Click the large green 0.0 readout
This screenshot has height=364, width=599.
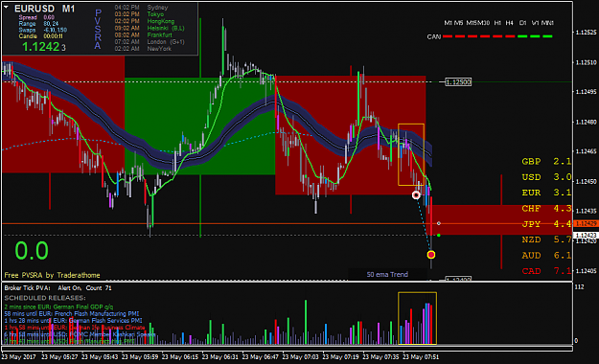(x=32, y=251)
